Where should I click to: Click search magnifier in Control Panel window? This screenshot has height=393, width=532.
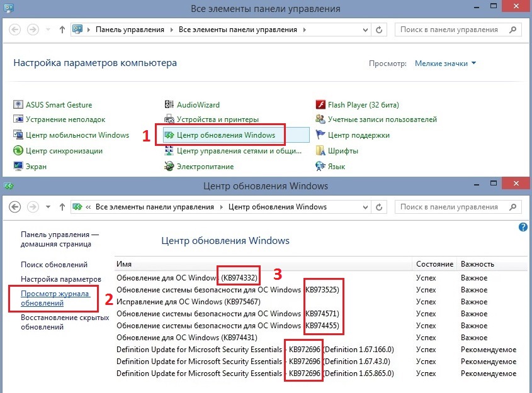coord(513,30)
